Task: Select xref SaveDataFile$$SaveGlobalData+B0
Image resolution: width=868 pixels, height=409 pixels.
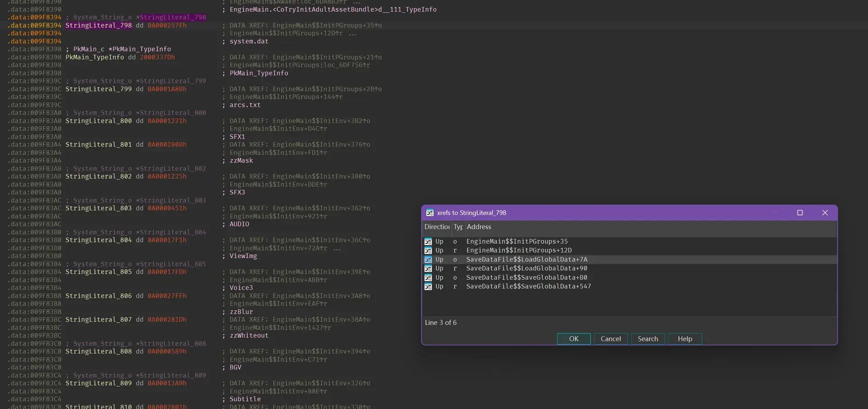Action: point(629,278)
